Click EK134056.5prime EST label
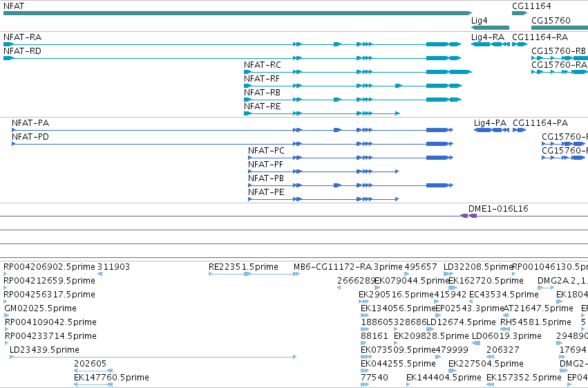This screenshot has width=588, height=388. [x=398, y=308]
